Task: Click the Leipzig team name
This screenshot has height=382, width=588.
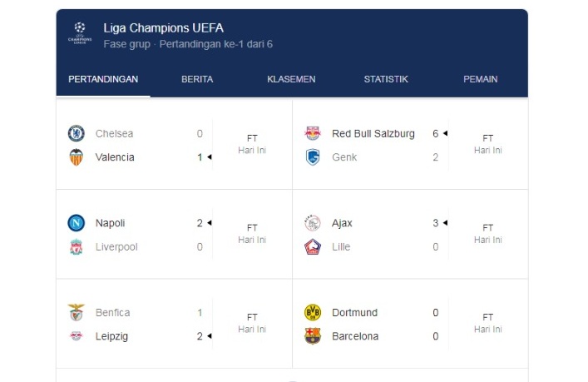Action: [x=111, y=336]
